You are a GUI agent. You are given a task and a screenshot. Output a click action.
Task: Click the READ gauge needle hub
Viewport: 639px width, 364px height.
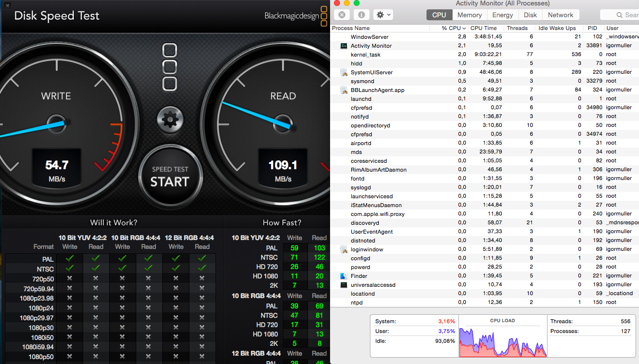pos(283,123)
